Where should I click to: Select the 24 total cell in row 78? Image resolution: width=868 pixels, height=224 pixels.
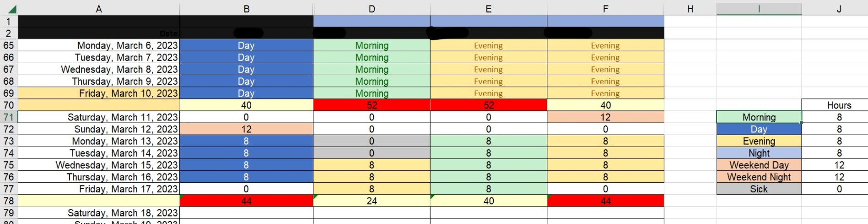click(x=372, y=201)
